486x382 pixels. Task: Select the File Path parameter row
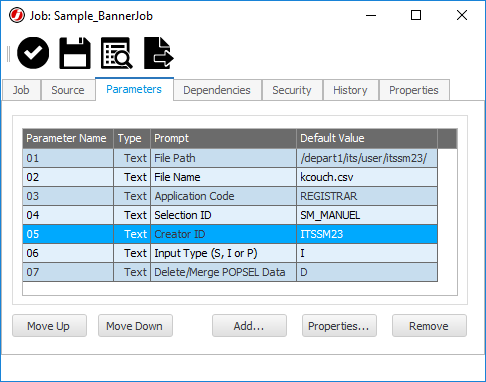[230, 158]
